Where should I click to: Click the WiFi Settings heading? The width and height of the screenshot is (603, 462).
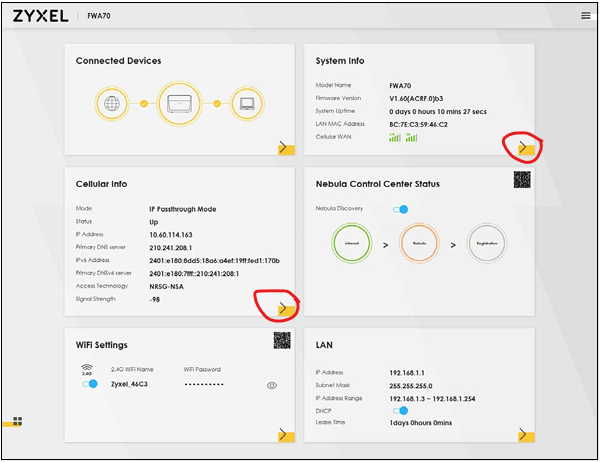coord(102,345)
